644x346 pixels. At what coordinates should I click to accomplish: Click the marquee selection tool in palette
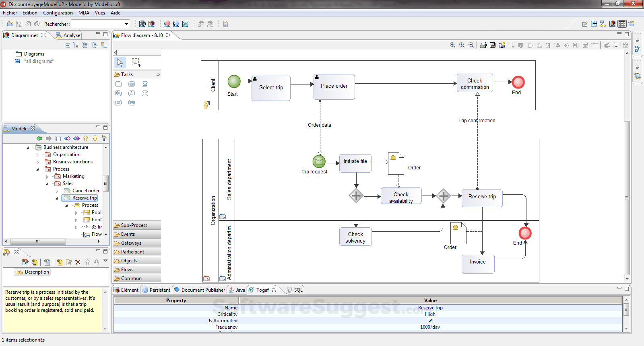coord(136,62)
